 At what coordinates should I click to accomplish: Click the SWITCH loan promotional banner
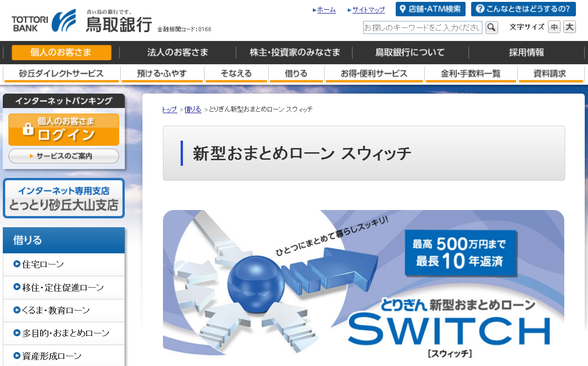pyautogui.click(x=363, y=282)
